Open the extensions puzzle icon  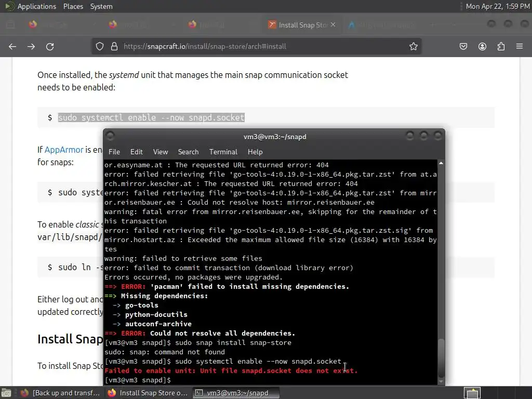[501, 46]
